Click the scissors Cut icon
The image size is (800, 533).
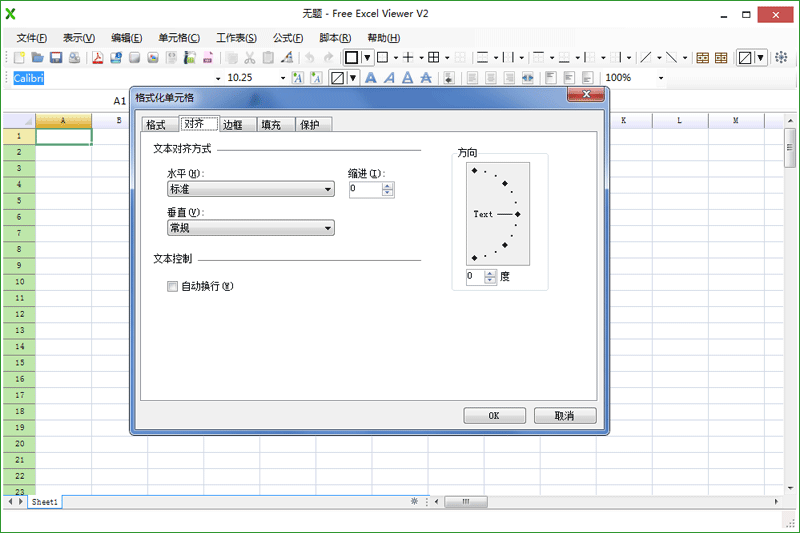[249, 58]
